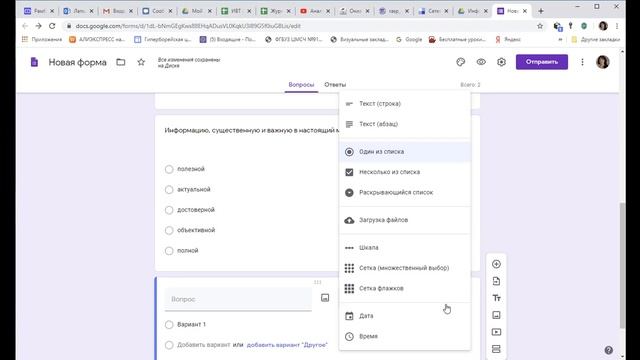Select the объективной radio option
This screenshot has width=640, height=360.
(169, 230)
